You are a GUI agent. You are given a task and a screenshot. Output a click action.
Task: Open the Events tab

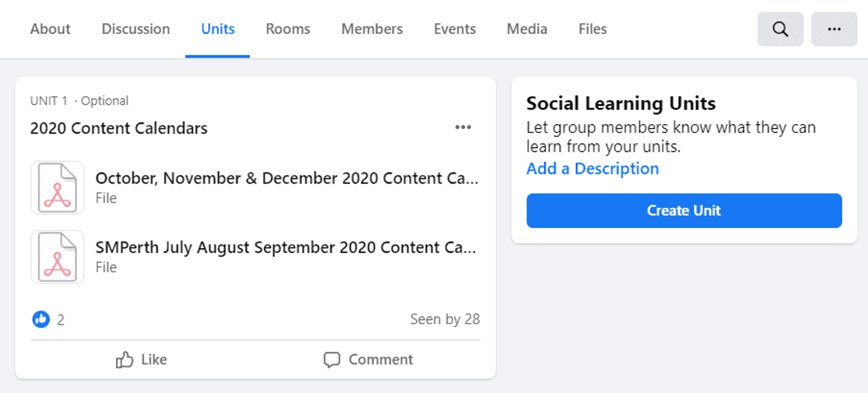tap(455, 29)
